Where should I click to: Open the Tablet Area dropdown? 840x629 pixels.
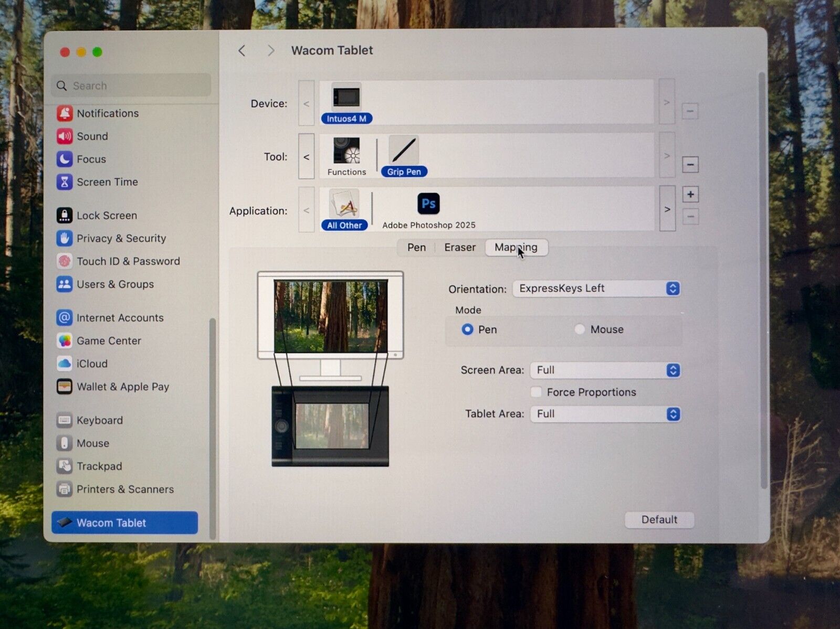coord(605,414)
